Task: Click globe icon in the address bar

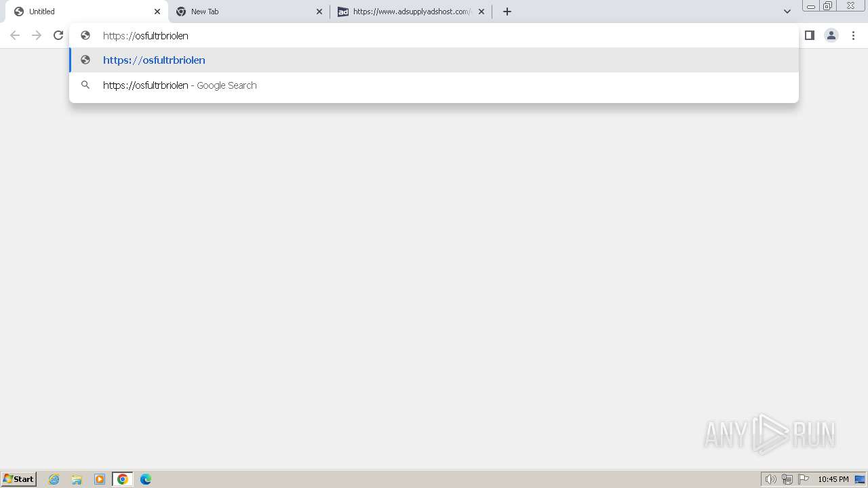Action: [85, 35]
